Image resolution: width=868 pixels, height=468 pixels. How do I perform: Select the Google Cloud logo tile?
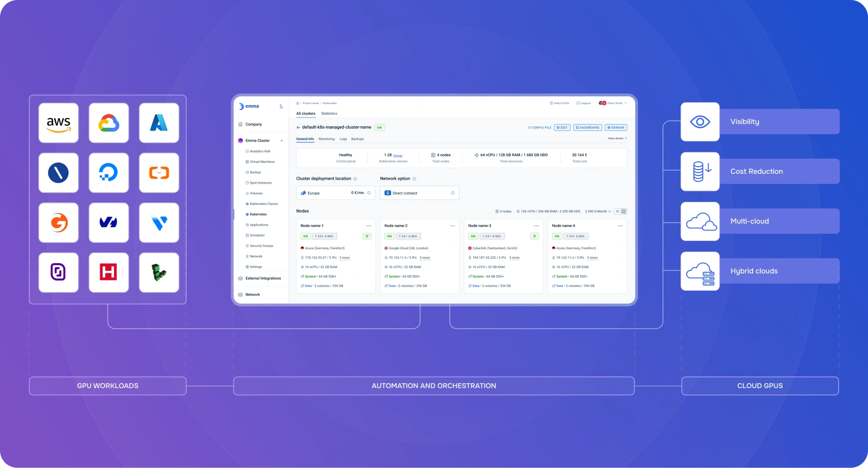pyautogui.click(x=108, y=123)
